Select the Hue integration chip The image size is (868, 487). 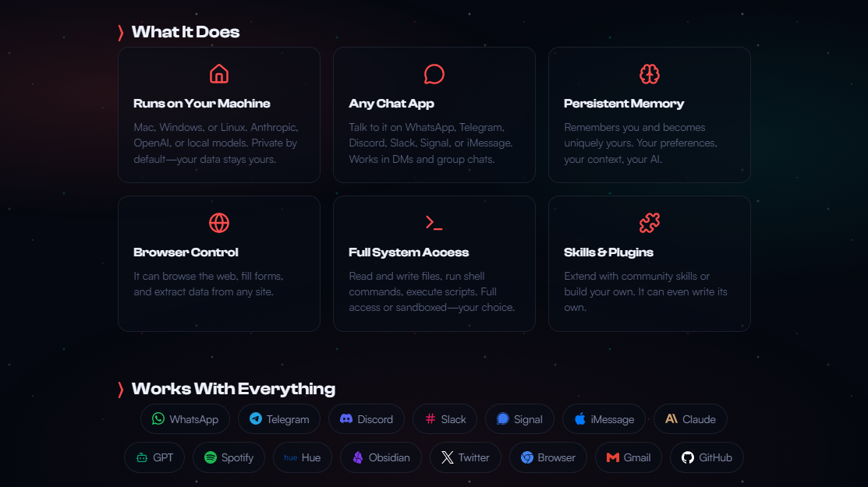pos(303,457)
